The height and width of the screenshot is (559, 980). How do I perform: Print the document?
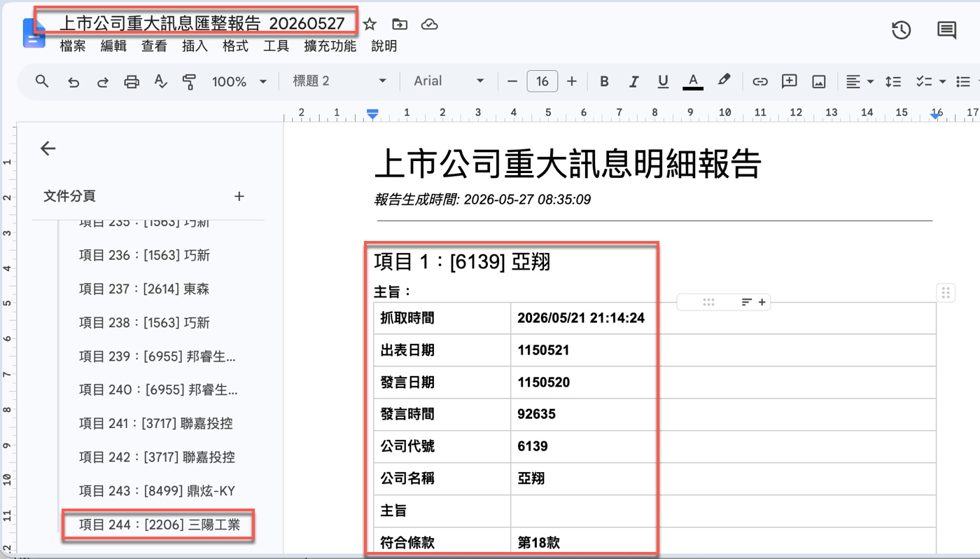point(132,82)
